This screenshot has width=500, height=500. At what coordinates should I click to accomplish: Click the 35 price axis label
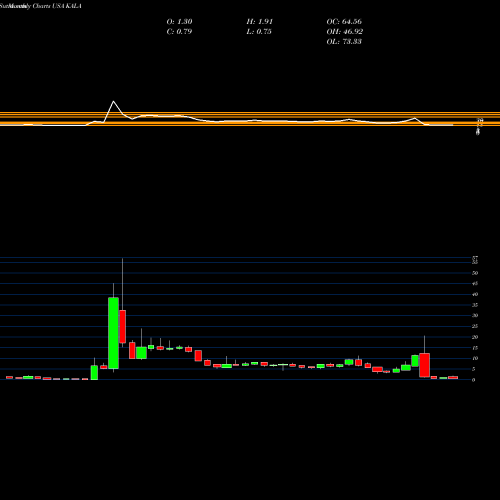[475, 305]
